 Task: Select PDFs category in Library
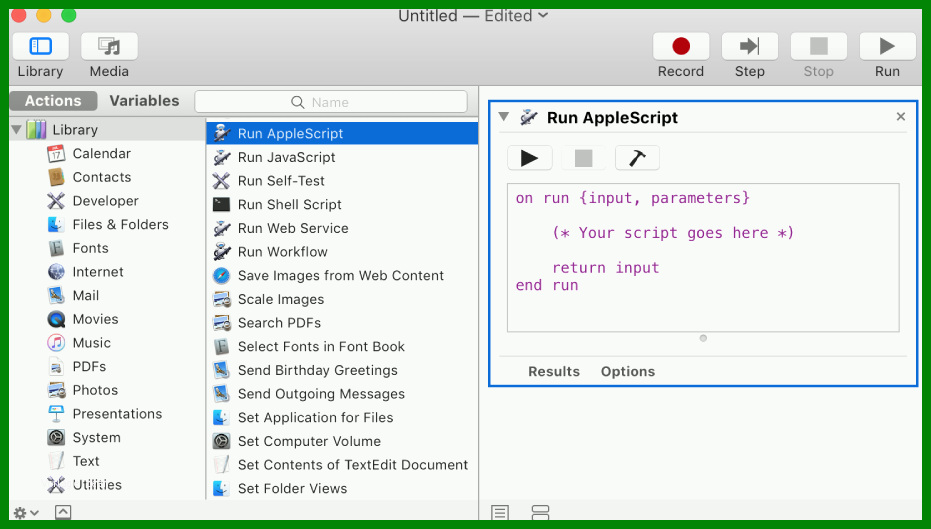89,367
